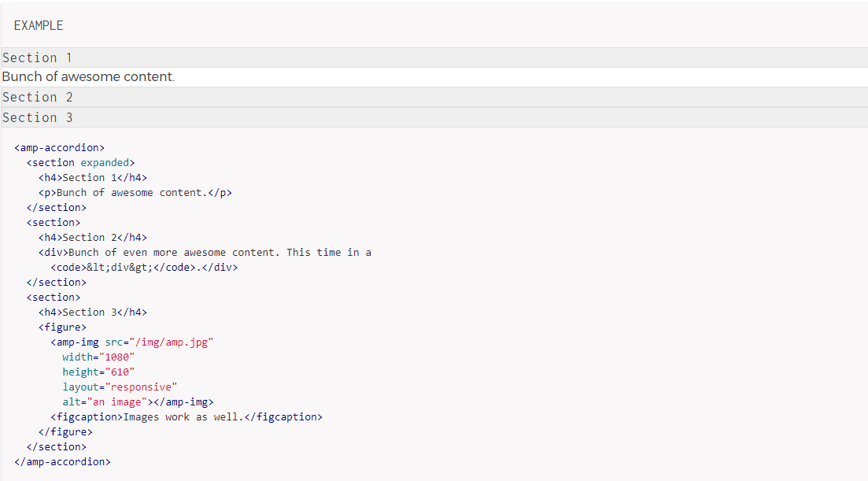Click the opening <figure> tag in code

coord(62,327)
